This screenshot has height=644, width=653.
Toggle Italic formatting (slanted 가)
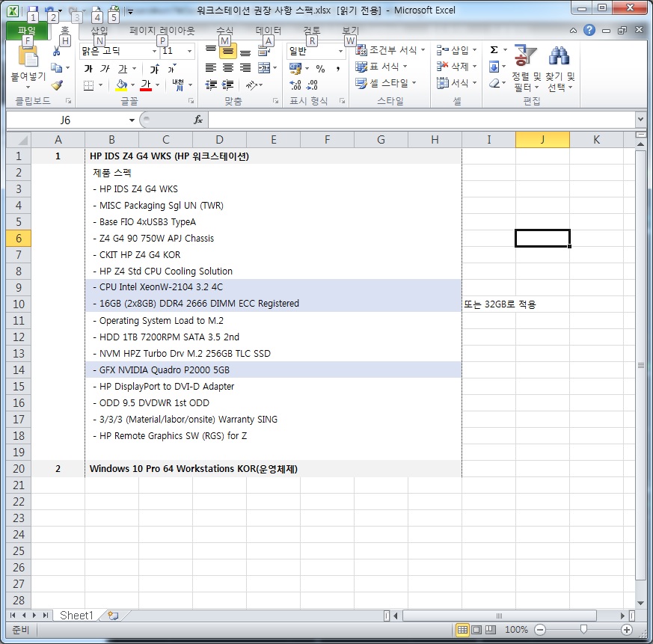pyautogui.click(x=105, y=69)
